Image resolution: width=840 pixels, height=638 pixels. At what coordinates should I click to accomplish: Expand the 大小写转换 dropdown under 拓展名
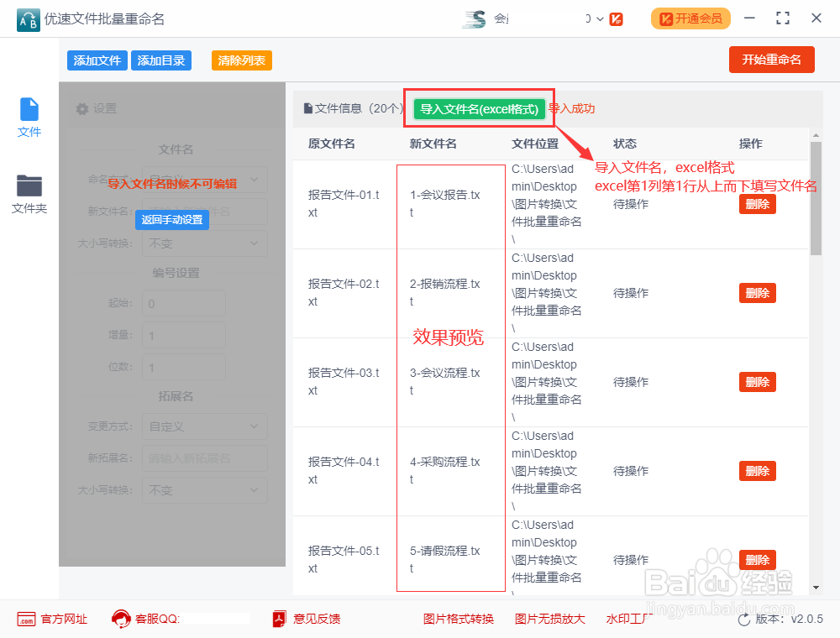tap(204, 489)
